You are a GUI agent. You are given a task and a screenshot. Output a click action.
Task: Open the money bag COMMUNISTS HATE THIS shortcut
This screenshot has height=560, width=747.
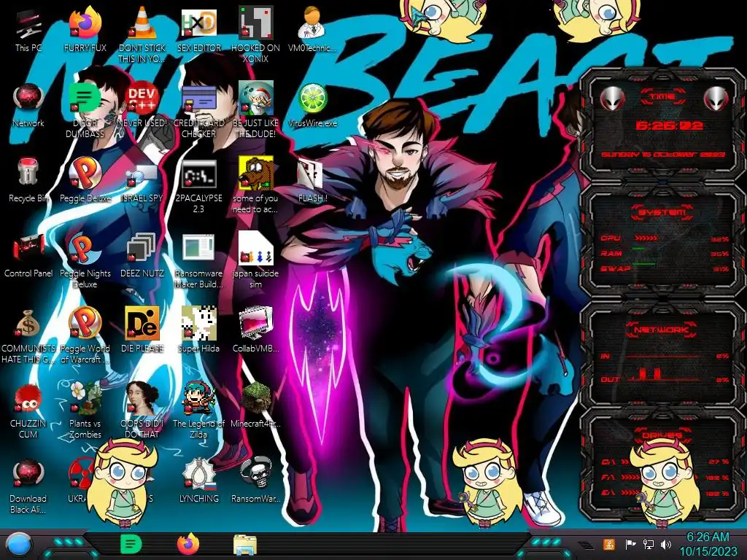(x=28, y=335)
